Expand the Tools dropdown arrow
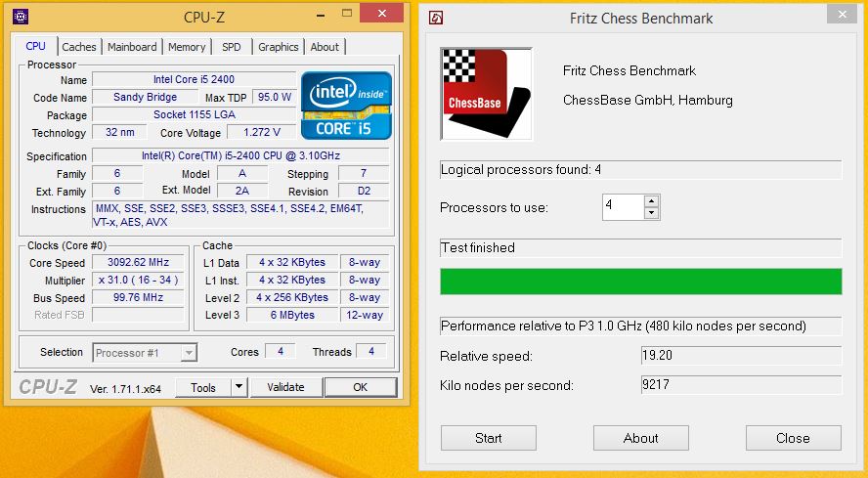 (x=239, y=388)
